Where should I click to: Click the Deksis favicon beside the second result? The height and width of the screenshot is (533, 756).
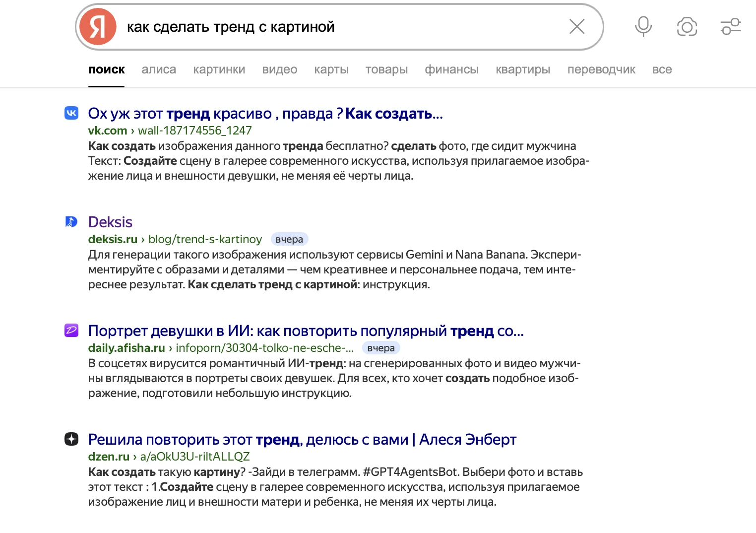(x=71, y=222)
